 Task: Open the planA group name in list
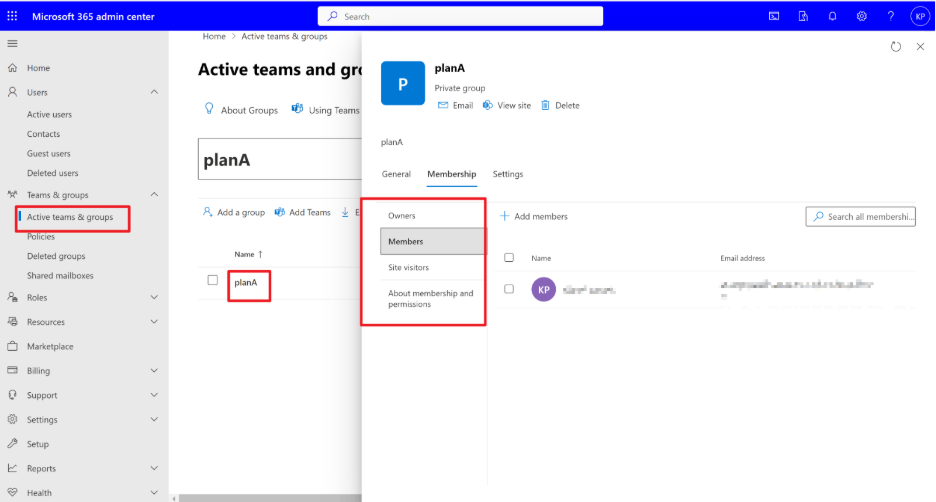(x=246, y=282)
